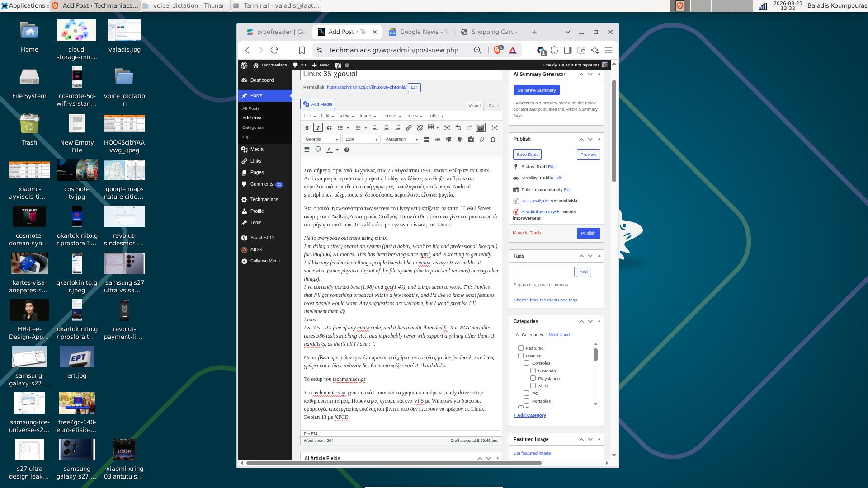868x488 pixels.
Task: Open the keyboard shortcuts help icon
Action: click(x=347, y=150)
